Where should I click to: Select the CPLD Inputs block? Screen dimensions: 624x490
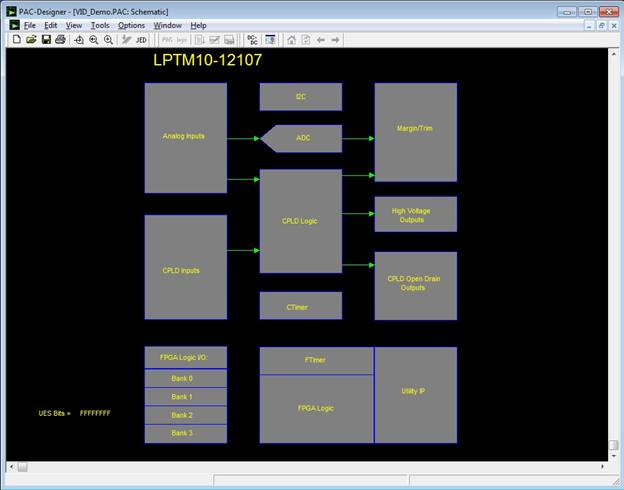pos(186,267)
